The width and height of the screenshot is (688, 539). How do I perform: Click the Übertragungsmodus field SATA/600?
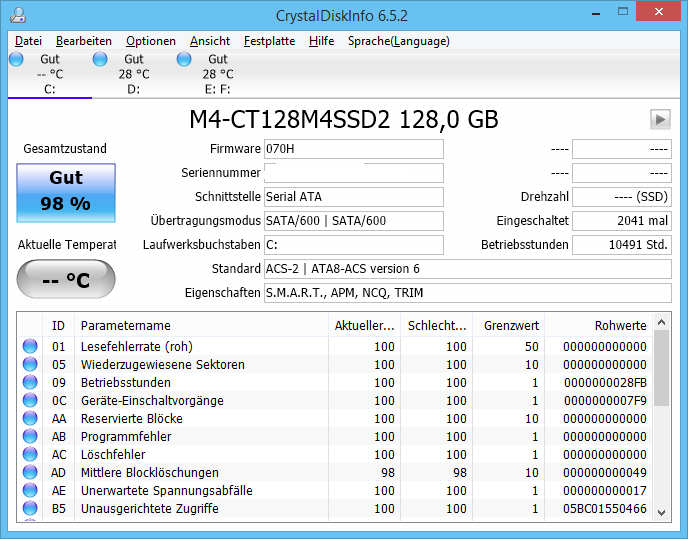[354, 221]
